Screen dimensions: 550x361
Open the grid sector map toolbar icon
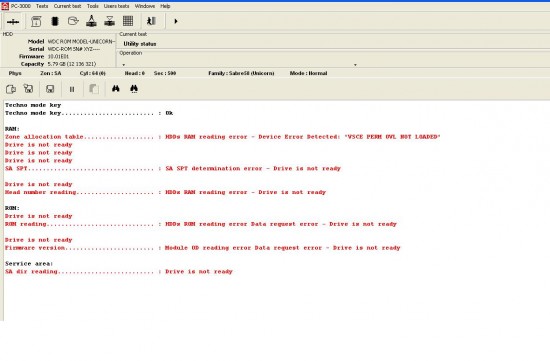[128, 21]
